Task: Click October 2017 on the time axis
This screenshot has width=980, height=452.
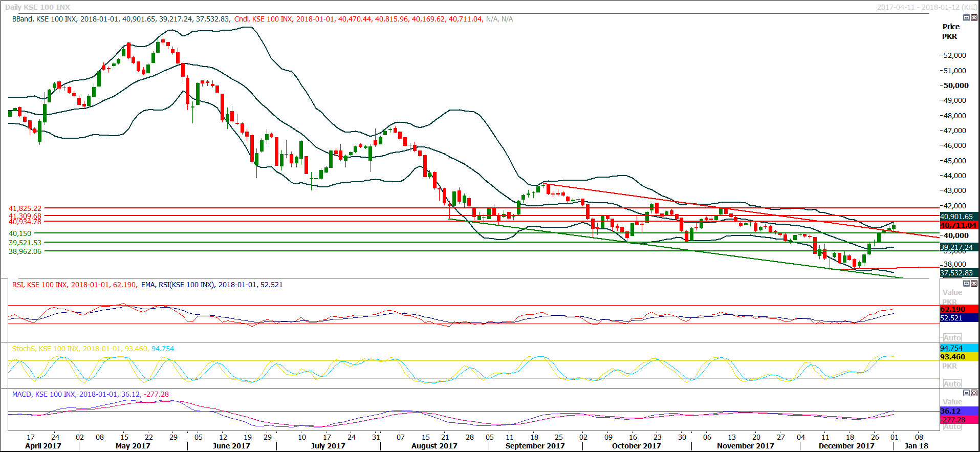Action: coord(636,446)
